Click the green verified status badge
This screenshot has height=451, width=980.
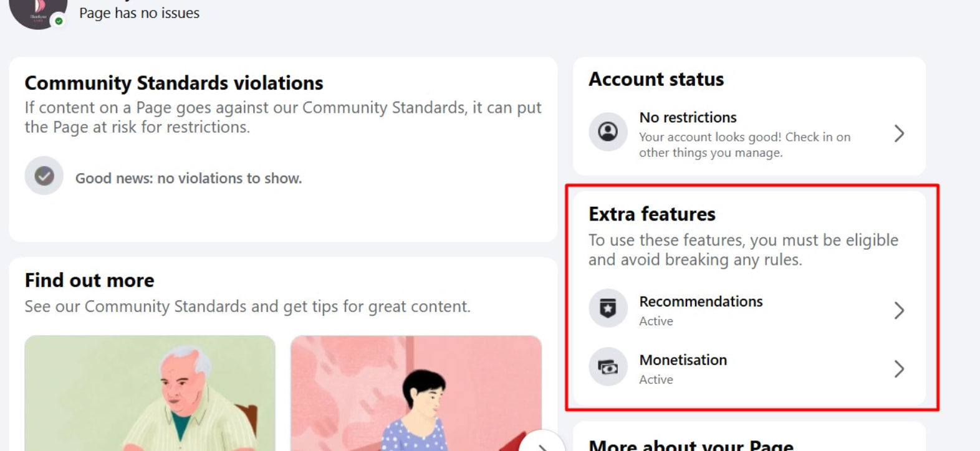click(59, 21)
